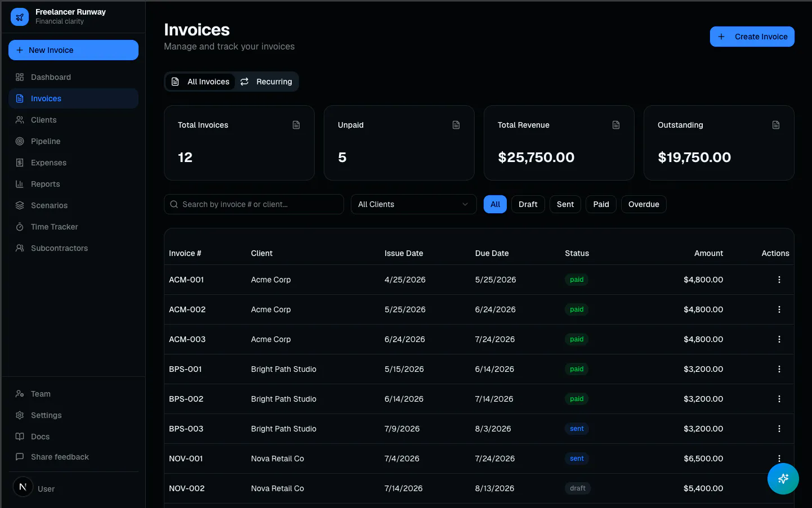Filter invoices by Draft status

tap(528, 204)
